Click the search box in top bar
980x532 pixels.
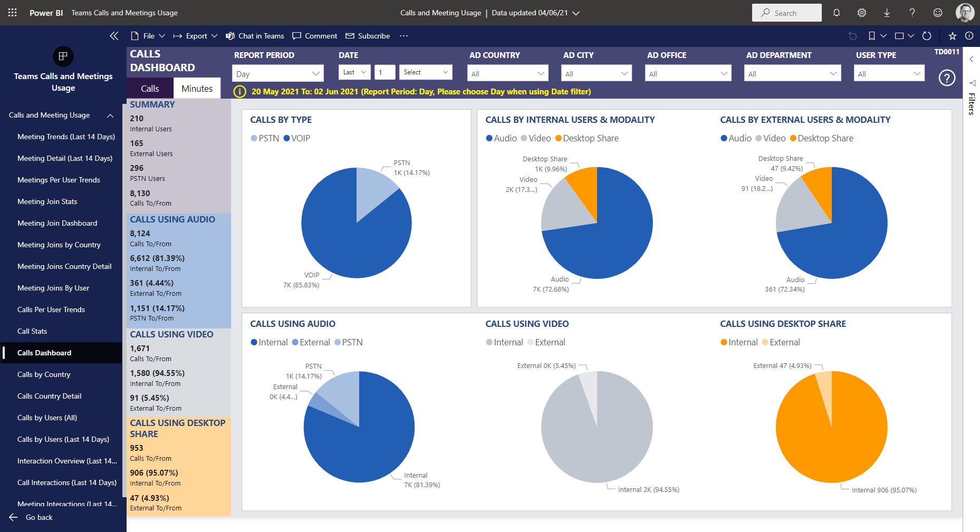pos(787,13)
